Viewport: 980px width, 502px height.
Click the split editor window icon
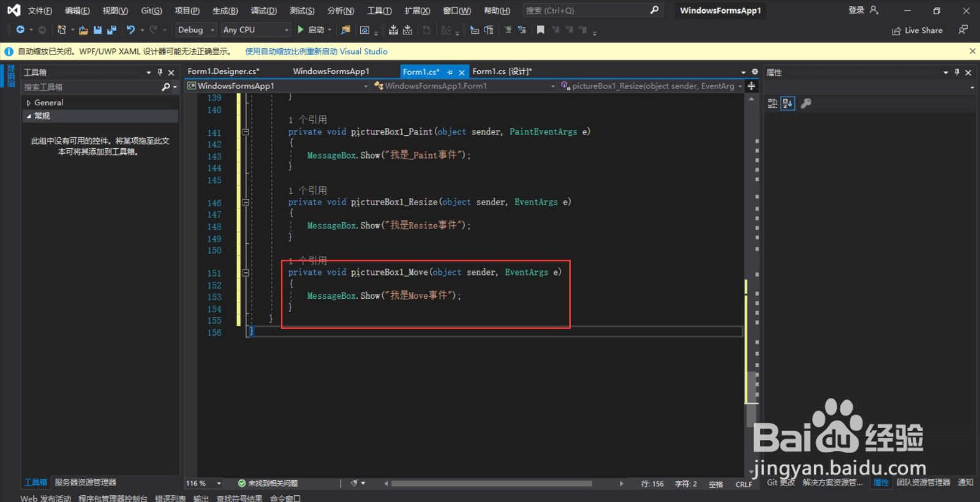[x=752, y=86]
